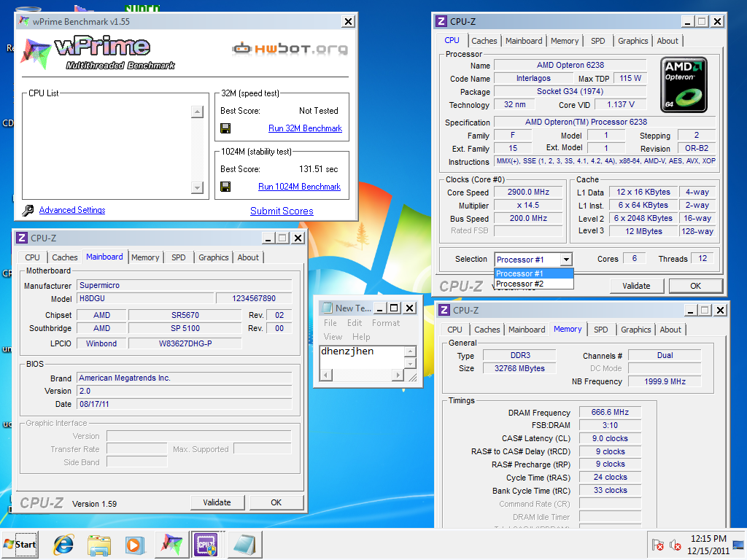
Task: Click the save icon under 1024M stability test
Action: [225, 187]
